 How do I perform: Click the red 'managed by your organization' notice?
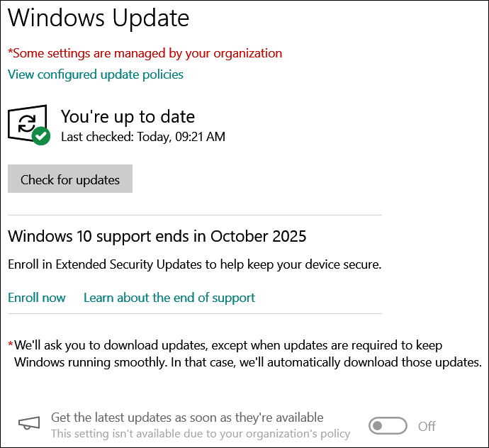click(x=145, y=53)
